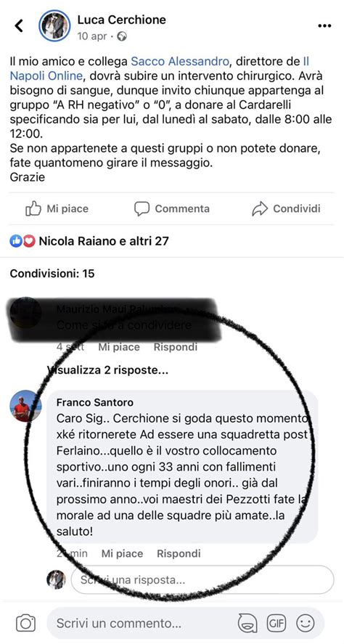
Task: Open the three-dots post options menu
Action: pyautogui.click(x=324, y=26)
